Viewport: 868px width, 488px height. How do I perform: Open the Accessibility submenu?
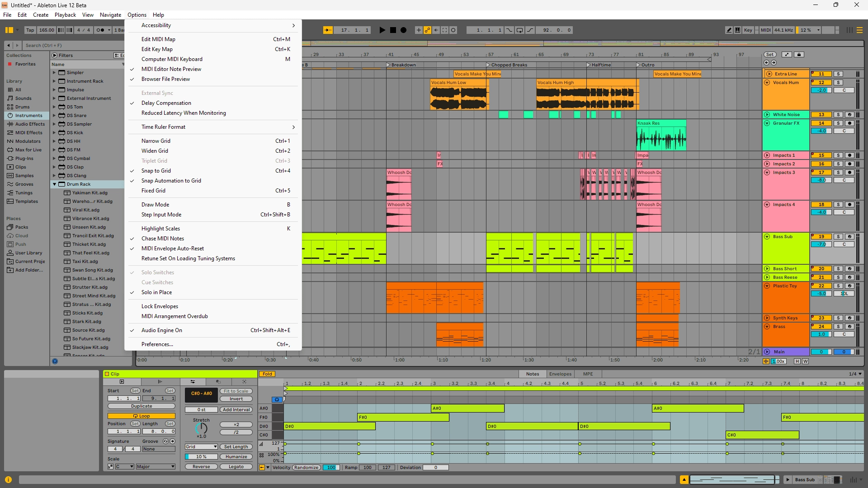[213, 25]
